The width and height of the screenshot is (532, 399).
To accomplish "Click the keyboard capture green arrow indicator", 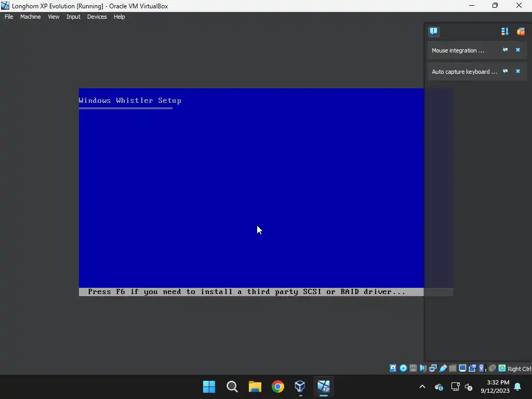I will [x=502, y=368].
